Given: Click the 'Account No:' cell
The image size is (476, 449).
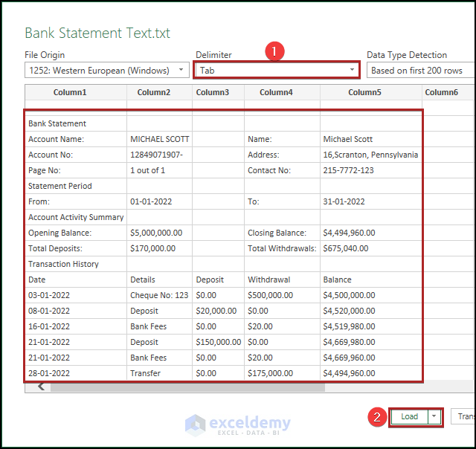Looking at the screenshot, I should [76, 155].
